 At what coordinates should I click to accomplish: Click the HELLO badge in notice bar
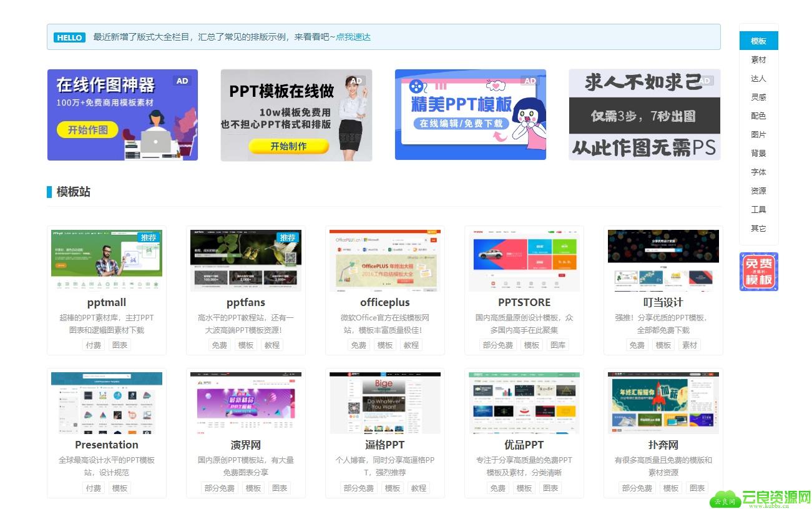[x=69, y=37]
